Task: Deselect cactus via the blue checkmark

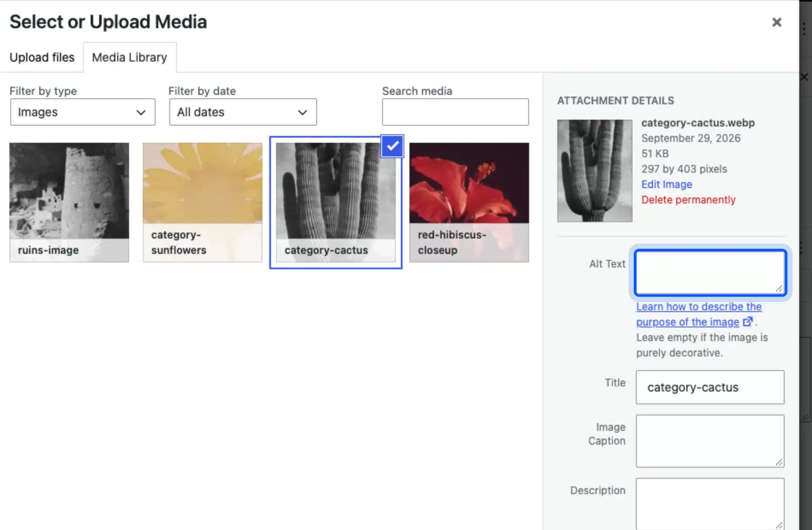Action: 392,146
